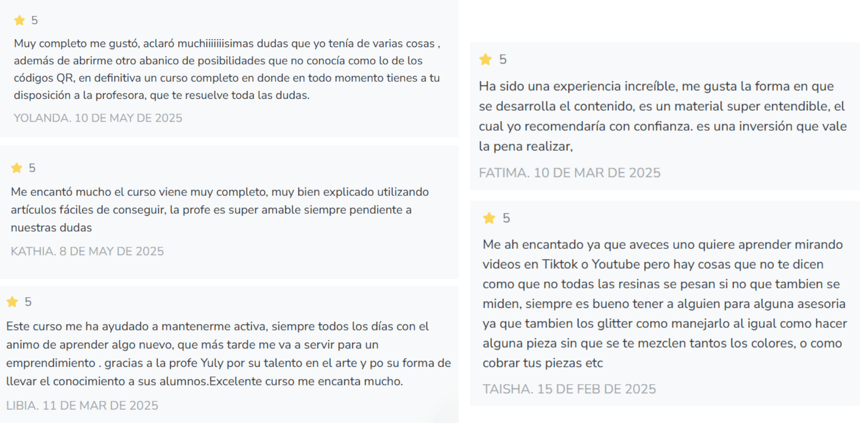Click the rating number 5 on Yolanda's review
The width and height of the screenshot is (868, 424).
click(x=35, y=20)
